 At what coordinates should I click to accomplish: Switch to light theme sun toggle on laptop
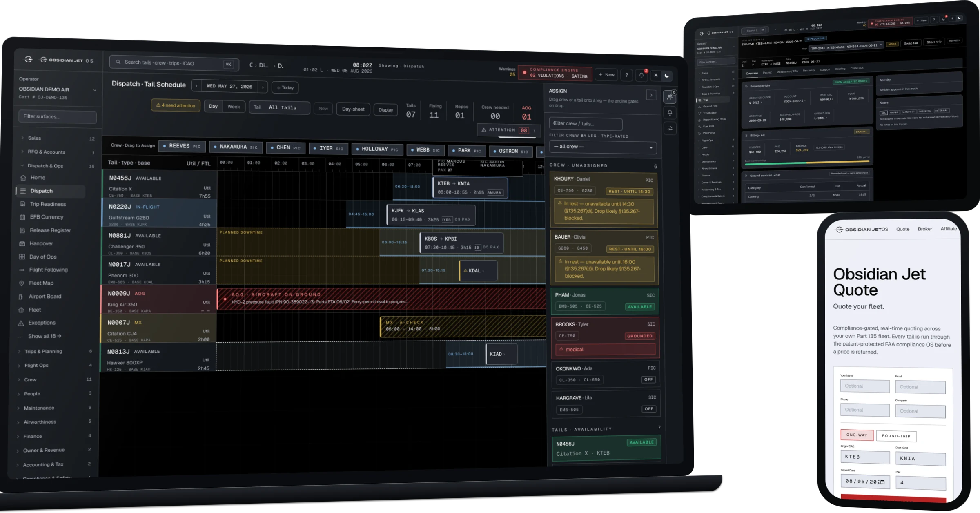click(656, 76)
